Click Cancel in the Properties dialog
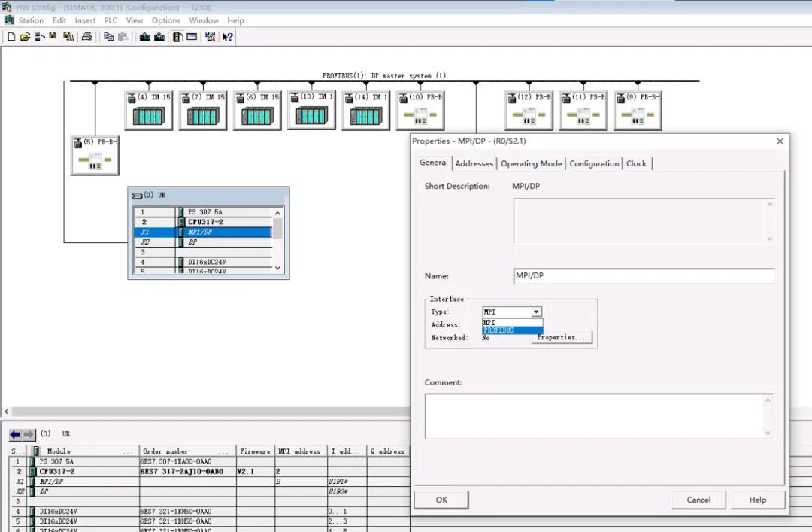 698,500
